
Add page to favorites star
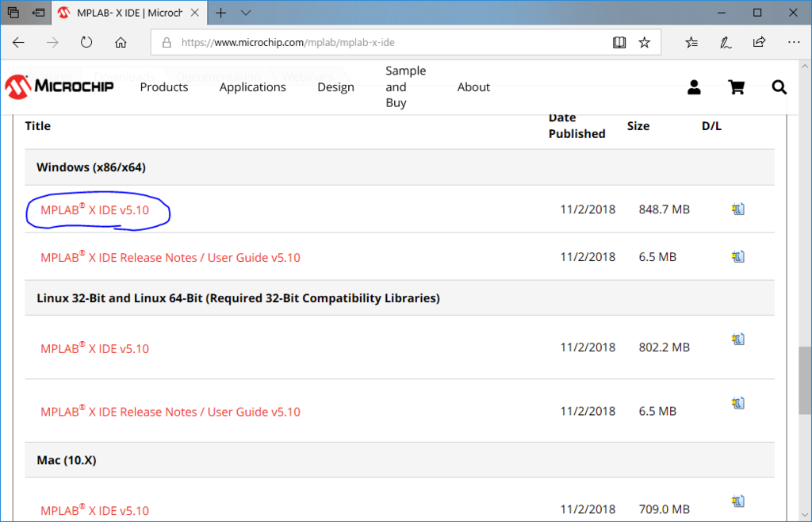coord(644,43)
